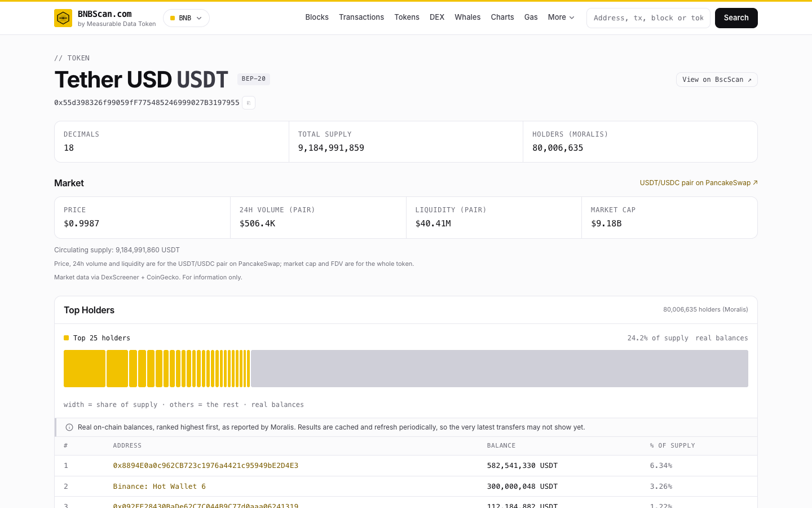
Task: Click the 3.26% of supply cell
Action: pyautogui.click(x=661, y=487)
